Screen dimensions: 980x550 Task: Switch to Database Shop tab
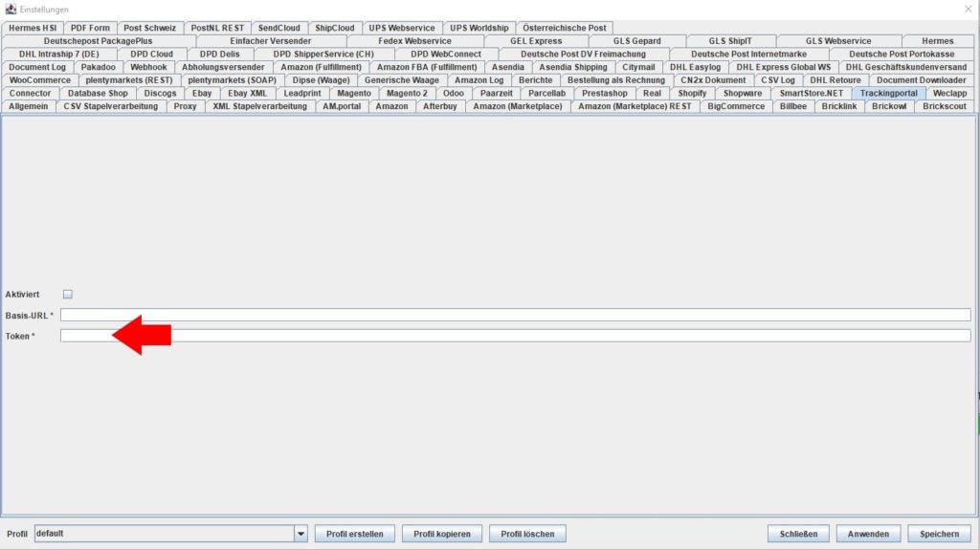coord(98,93)
